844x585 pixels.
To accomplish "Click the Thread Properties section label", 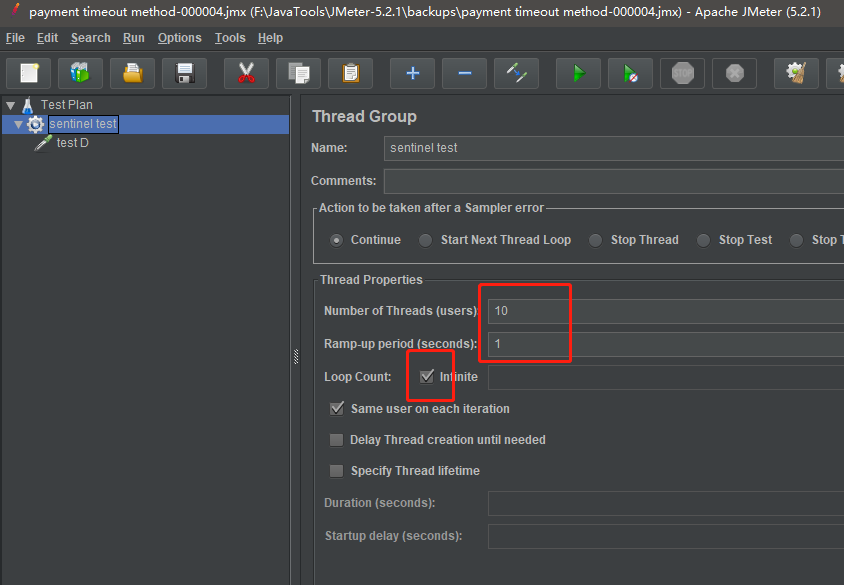I will 371,280.
